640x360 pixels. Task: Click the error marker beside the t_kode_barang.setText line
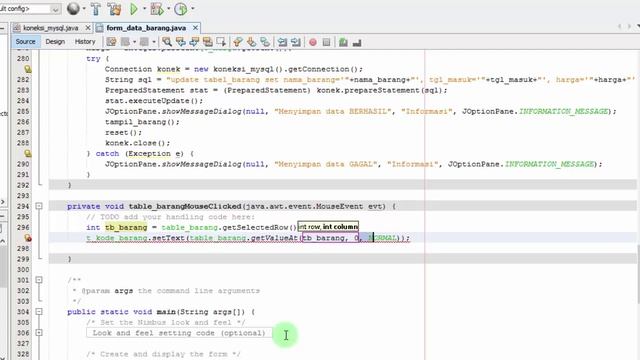27,238
